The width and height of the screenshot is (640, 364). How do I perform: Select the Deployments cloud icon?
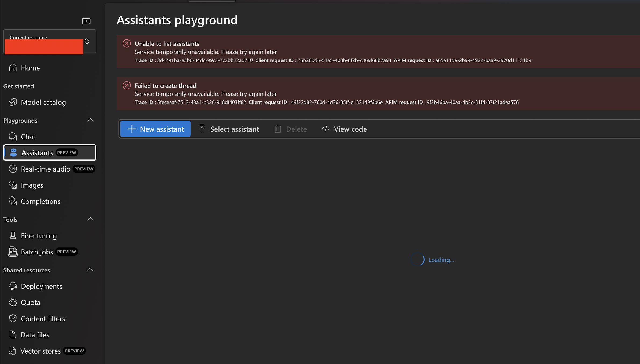[x=13, y=286]
